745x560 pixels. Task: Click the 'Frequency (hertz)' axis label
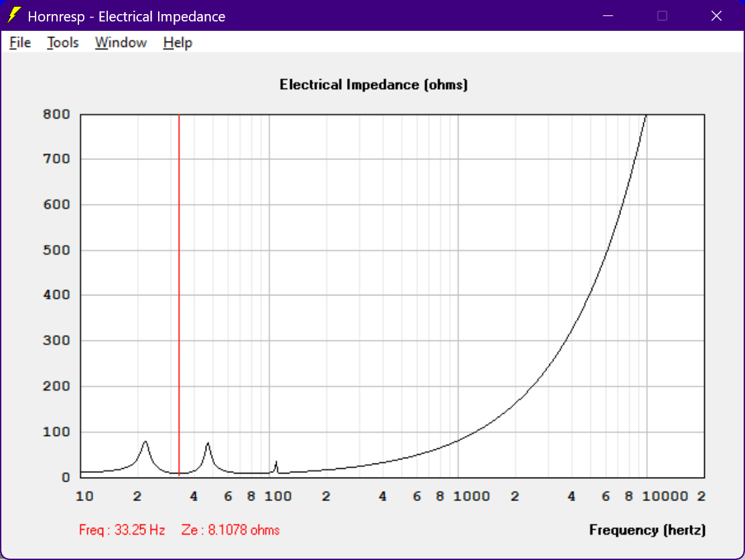[647, 530]
